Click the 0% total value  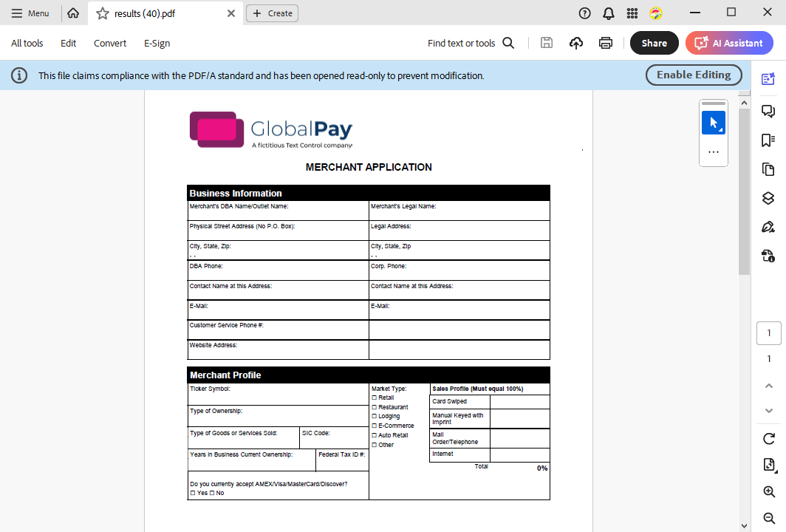tap(542, 468)
